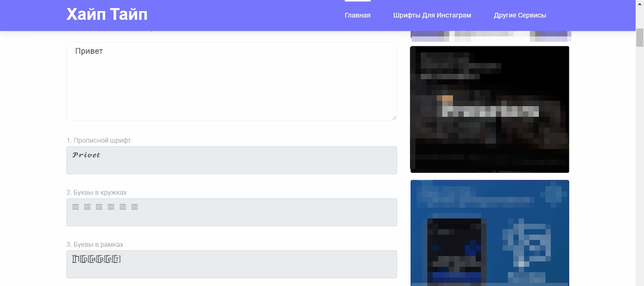644x286 pixels.
Task: Open the Главная menu item
Action: point(357,15)
